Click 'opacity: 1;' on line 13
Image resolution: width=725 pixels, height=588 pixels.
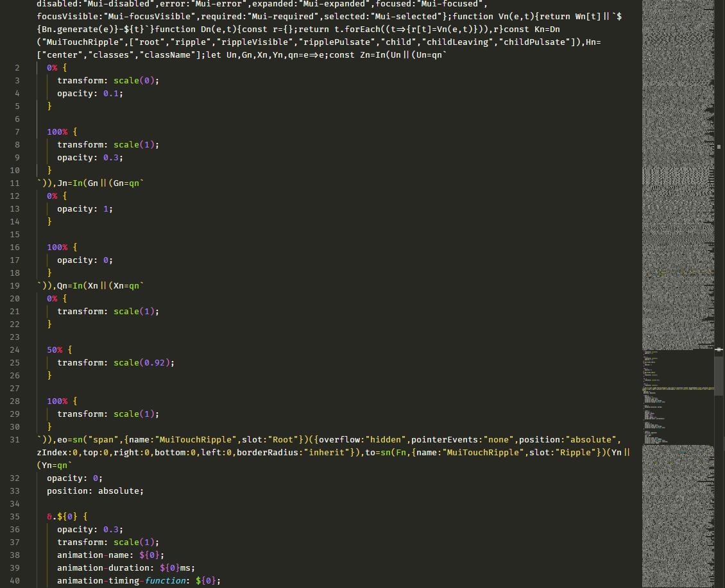pos(85,209)
